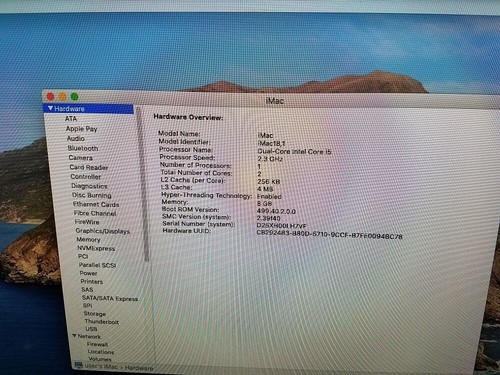
Task: Open Memory section in sidebar
Action: tap(88, 239)
